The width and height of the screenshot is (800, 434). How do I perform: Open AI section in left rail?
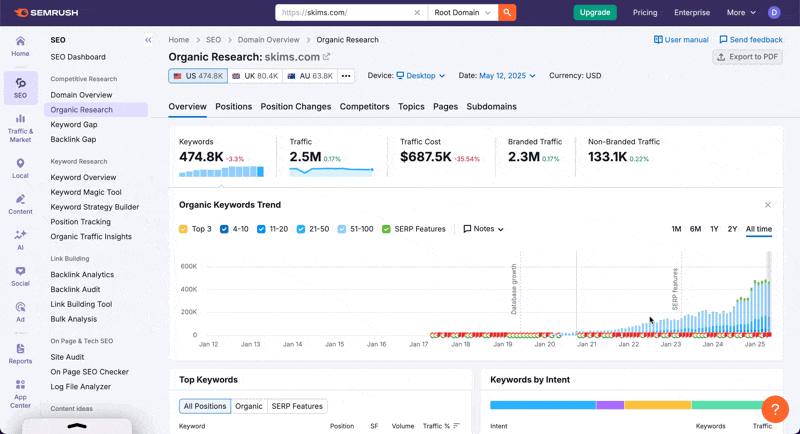(20, 240)
